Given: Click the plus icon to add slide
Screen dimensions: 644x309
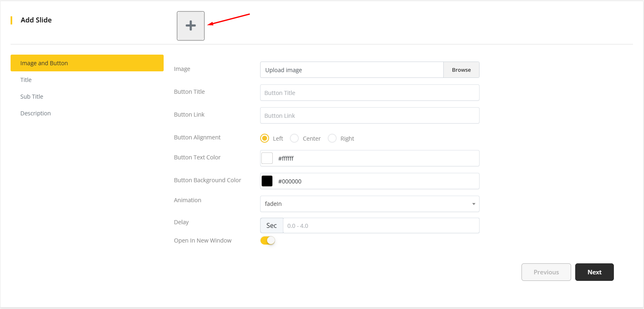Looking at the screenshot, I should 191,26.
